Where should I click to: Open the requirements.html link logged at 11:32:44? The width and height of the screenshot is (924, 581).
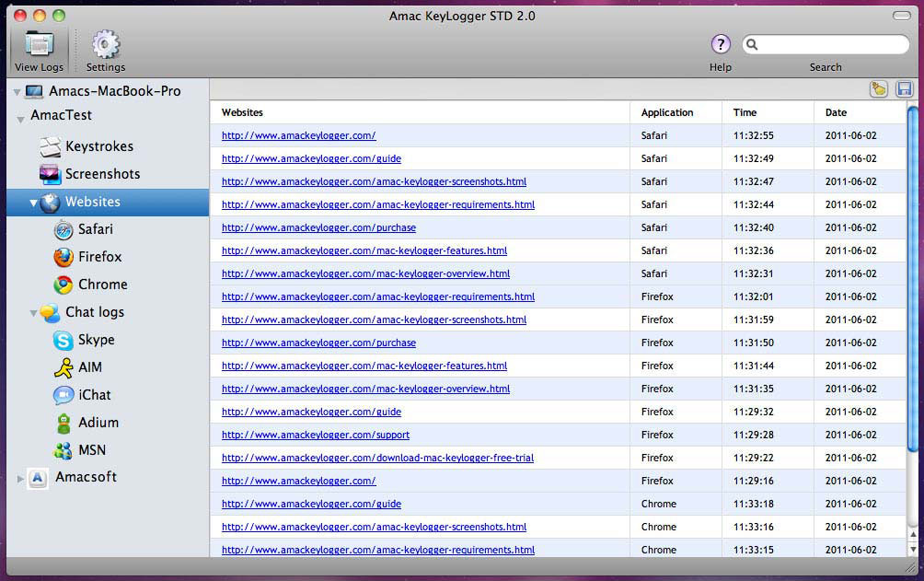click(378, 204)
